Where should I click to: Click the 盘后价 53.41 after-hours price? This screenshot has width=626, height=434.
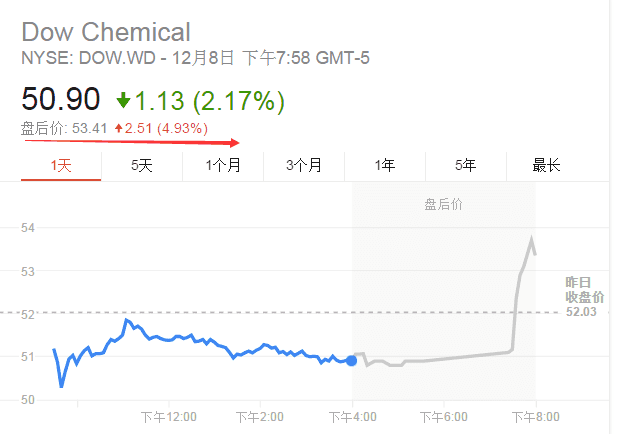pos(64,129)
